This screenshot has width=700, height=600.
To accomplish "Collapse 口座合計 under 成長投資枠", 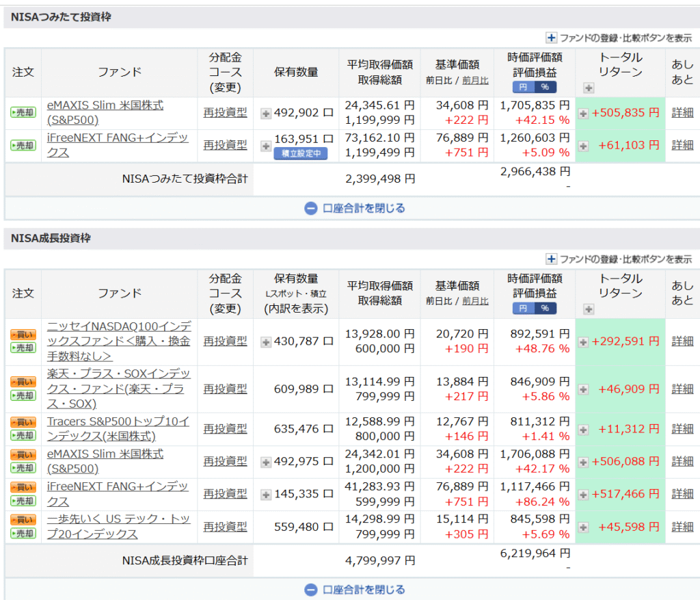I will pos(355,590).
